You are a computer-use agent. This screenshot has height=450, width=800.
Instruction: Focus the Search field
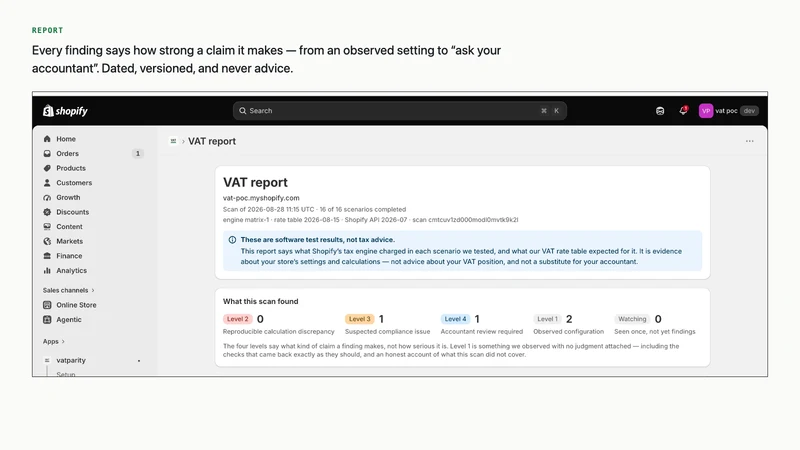click(399, 111)
